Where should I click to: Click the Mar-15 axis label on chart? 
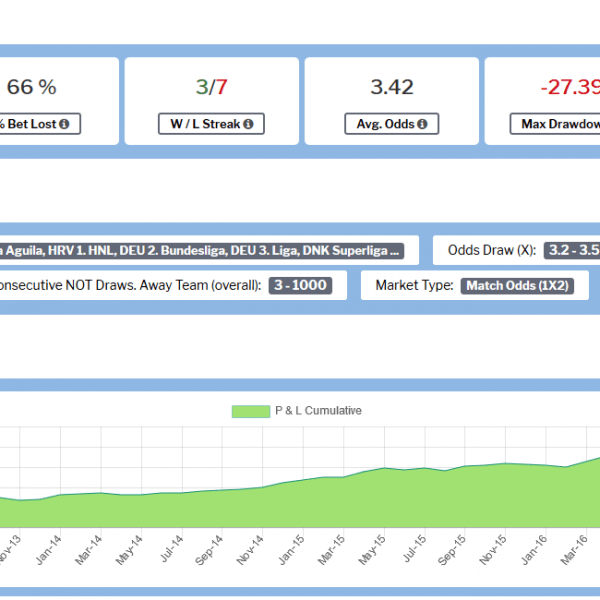click(332, 550)
